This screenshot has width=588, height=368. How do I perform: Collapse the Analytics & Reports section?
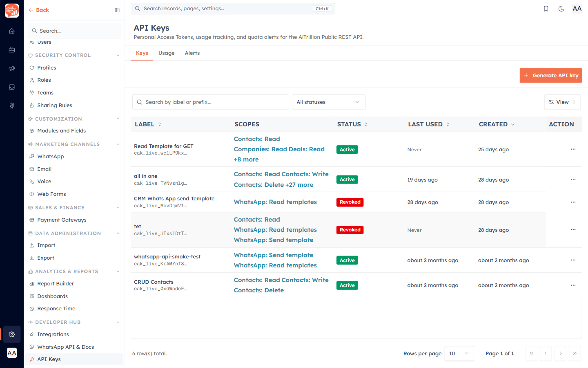pyautogui.click(x=118, y=272)
